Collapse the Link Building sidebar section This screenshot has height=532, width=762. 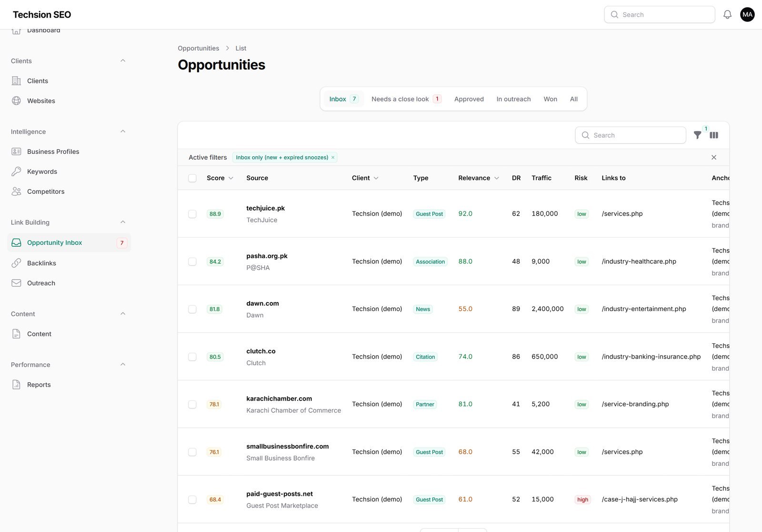123,222
